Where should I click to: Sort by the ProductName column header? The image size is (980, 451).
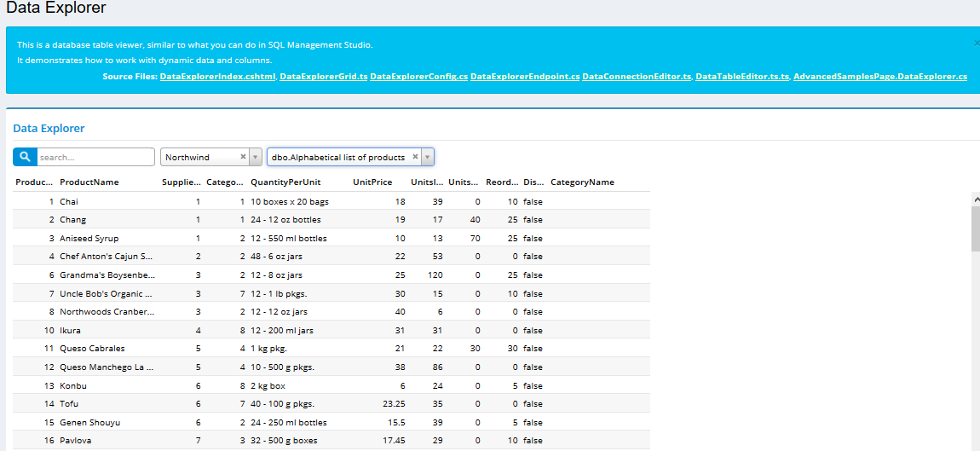pos(89,182)
